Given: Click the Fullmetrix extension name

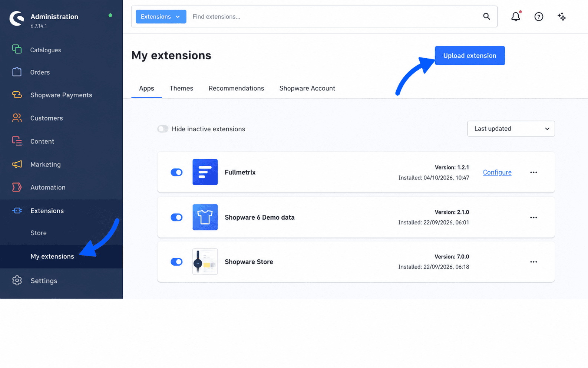Looking at the screenshot, I should point(240,172).
